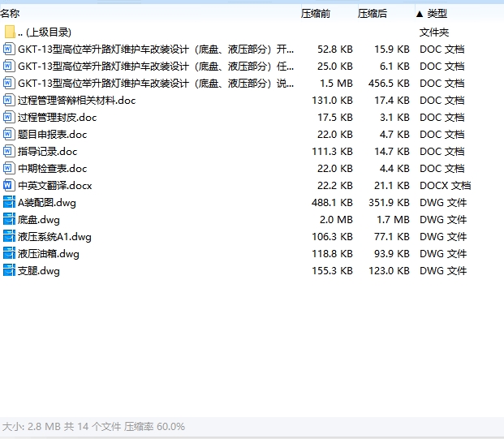Image resolution: width=504 pixels, height=439 pixels.
Task: Click DWG icon of 支腿.dwg
Action: click(9, 270)
